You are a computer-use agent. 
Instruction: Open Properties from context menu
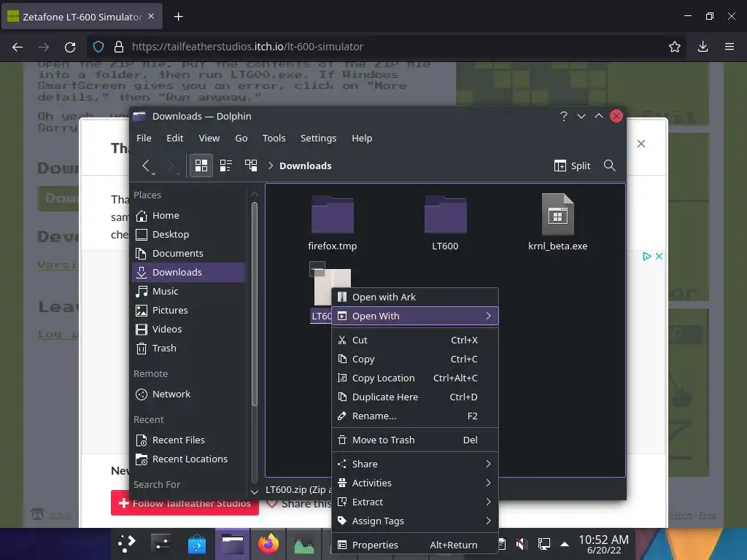coord(414,545)
